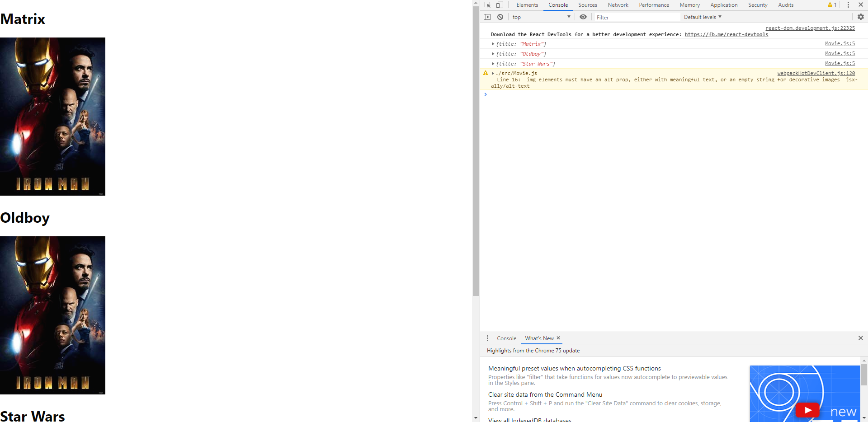Click What's New panel scrollbar thumb
Screen dimensions: 868x422
pos(864,375)
